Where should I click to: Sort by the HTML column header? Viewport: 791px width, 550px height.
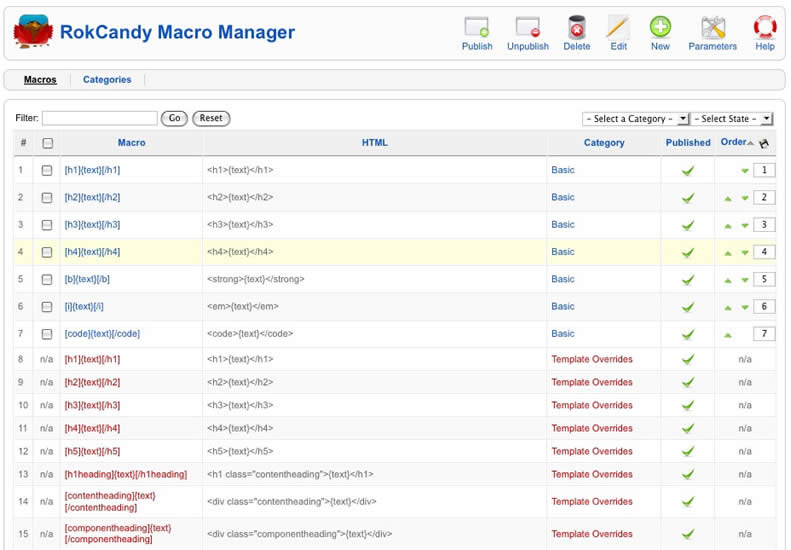tap(374, 143)
